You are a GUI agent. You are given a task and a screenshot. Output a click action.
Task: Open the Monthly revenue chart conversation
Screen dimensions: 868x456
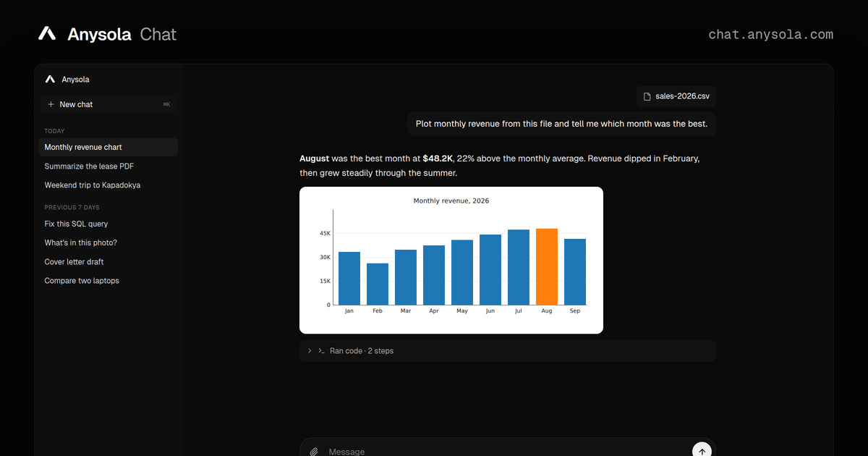[x=109, y=147]
